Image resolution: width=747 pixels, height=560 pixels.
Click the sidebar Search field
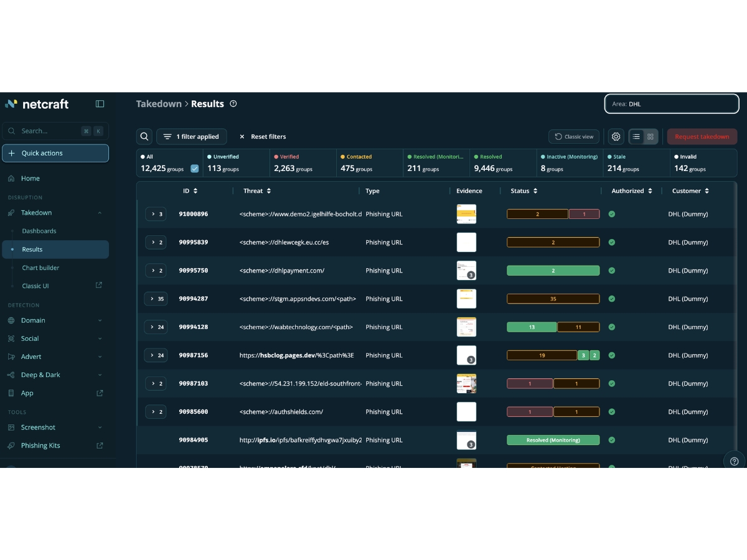coord(55,131)
